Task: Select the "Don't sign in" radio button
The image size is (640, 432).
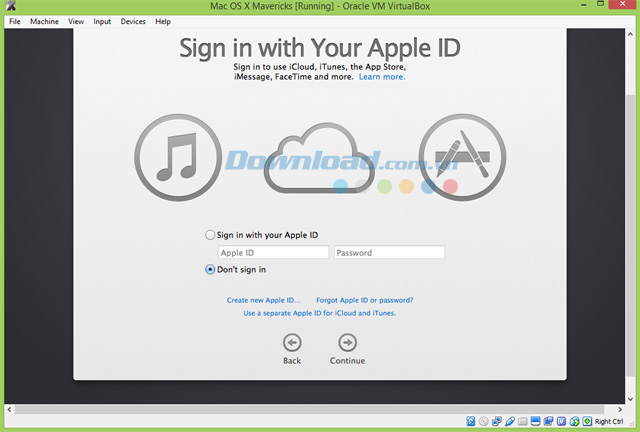Action: 210,269
